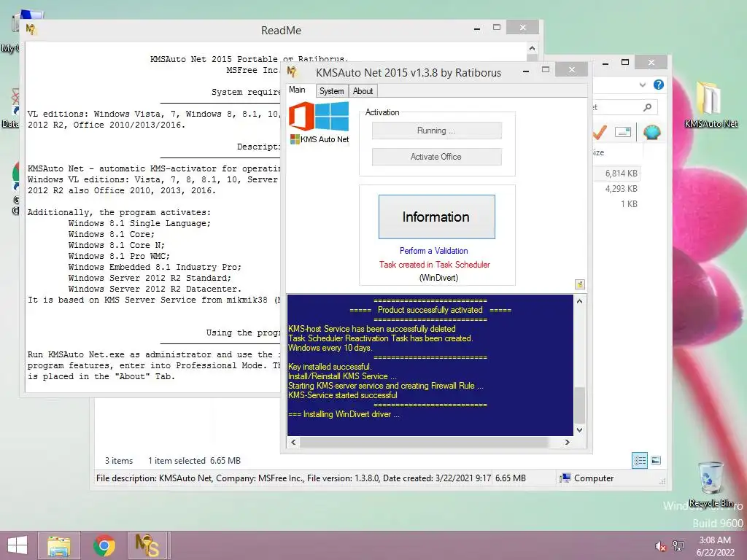This screenshot has height=560, width=747.
Task: Expand the Explorer ribbon chevron
Action: coord(642,85)
